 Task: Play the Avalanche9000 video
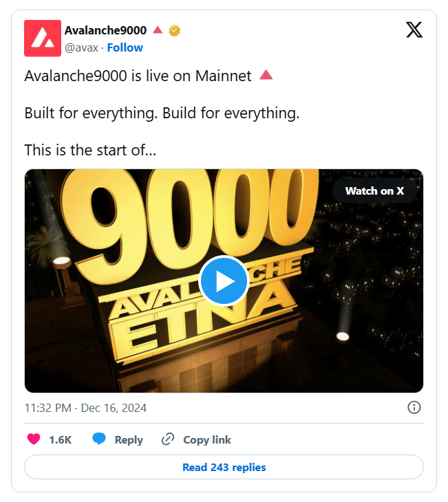[x=224, y=281]
